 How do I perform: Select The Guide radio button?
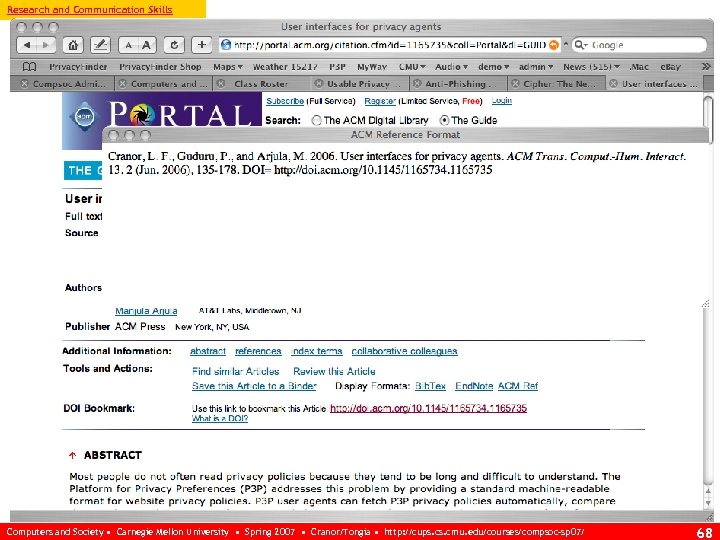coord(444,120)
